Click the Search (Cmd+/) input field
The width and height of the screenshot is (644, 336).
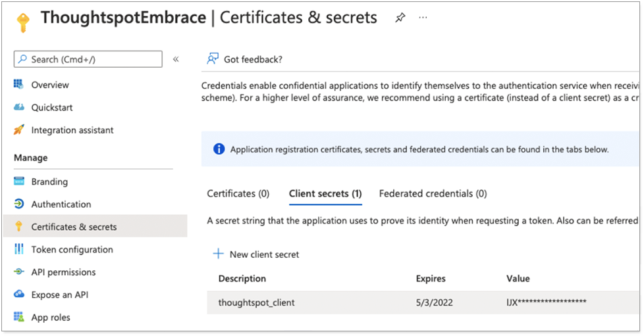pyautogui.click(x=88, y=59)
